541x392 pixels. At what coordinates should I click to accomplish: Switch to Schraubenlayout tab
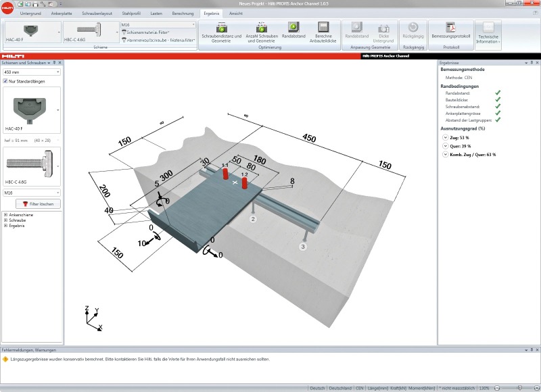(97, 14)
